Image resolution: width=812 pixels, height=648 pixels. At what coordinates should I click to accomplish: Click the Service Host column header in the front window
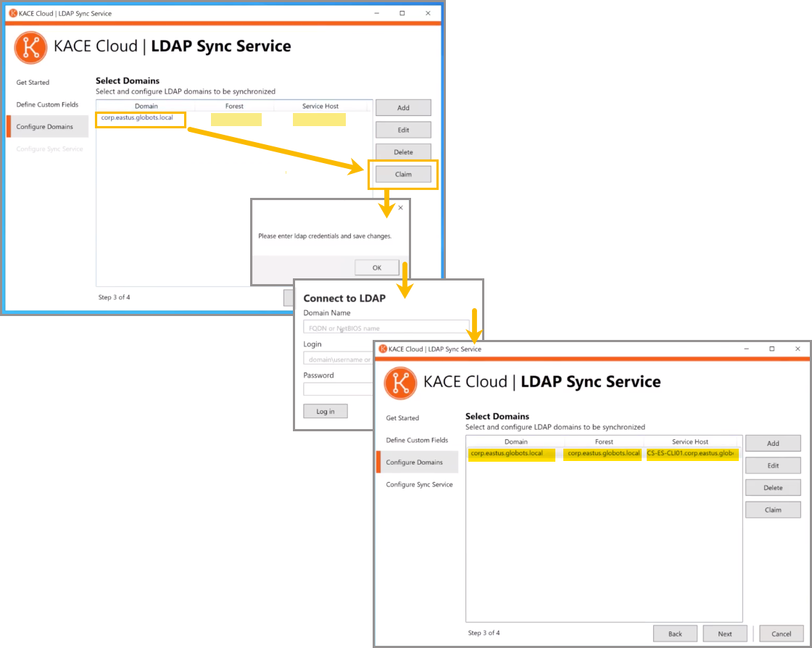click(x=690, y=441)
